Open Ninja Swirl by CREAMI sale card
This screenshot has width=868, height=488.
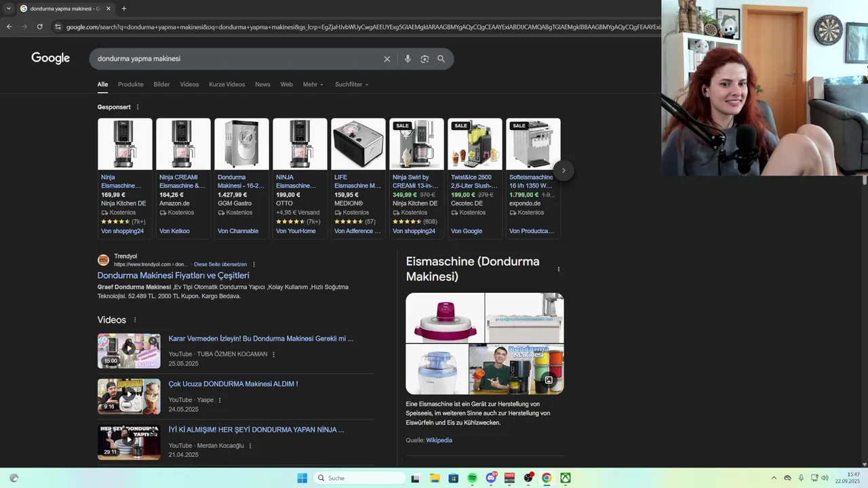tap(416, 178)
